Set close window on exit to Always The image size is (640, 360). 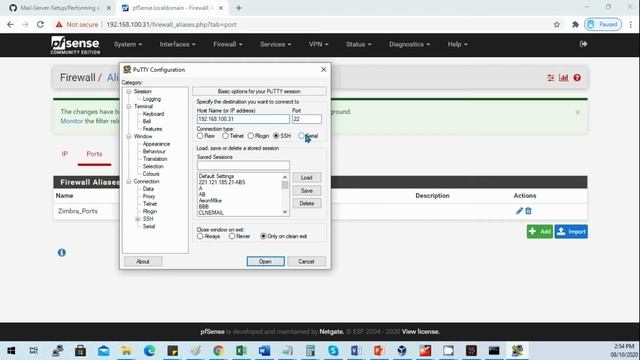[200, 236]
